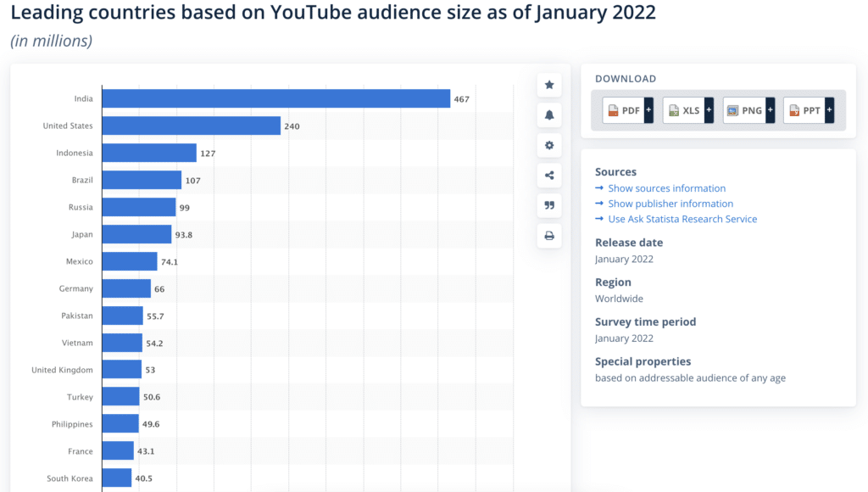The height and width of the screenshot is (492, 868).
Task: Click the Survey time period heading
Action: point(645,321)
